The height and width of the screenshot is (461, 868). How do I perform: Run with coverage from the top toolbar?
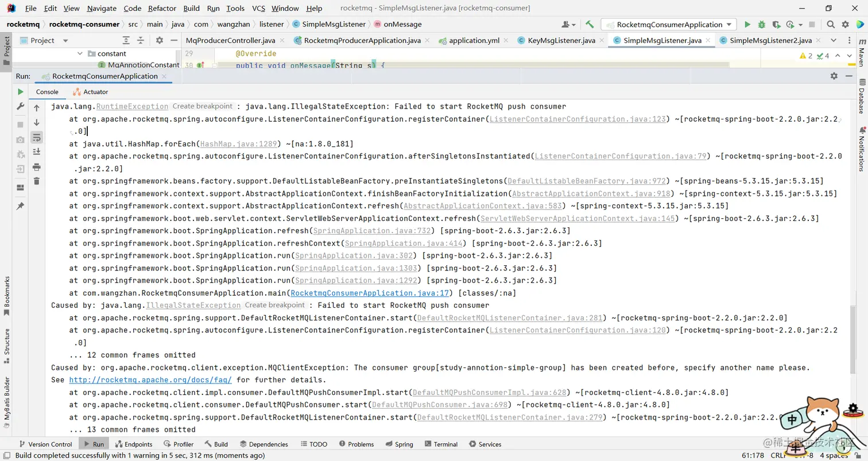point(776,25)
